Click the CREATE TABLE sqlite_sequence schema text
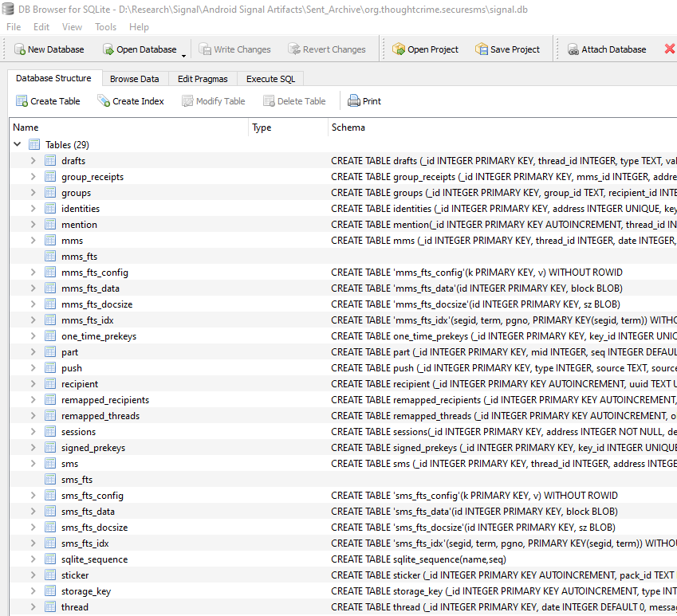The image size is (677, 616). (419, 559)
